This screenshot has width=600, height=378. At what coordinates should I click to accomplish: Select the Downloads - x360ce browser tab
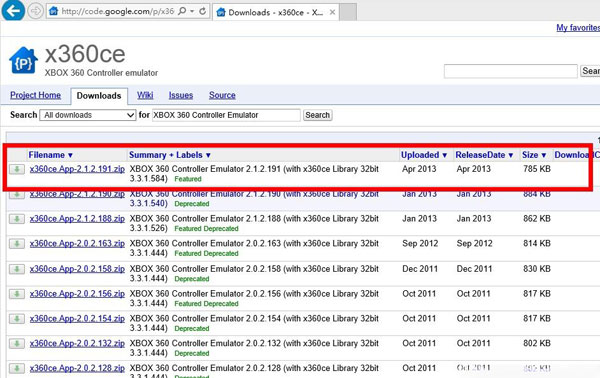(276, 12)
